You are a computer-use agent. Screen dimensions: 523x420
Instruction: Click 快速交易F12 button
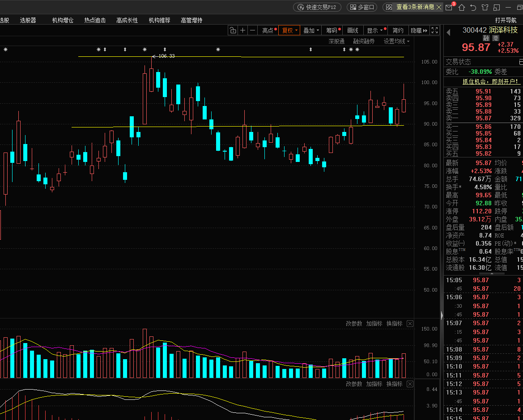(x=317, y=7)
